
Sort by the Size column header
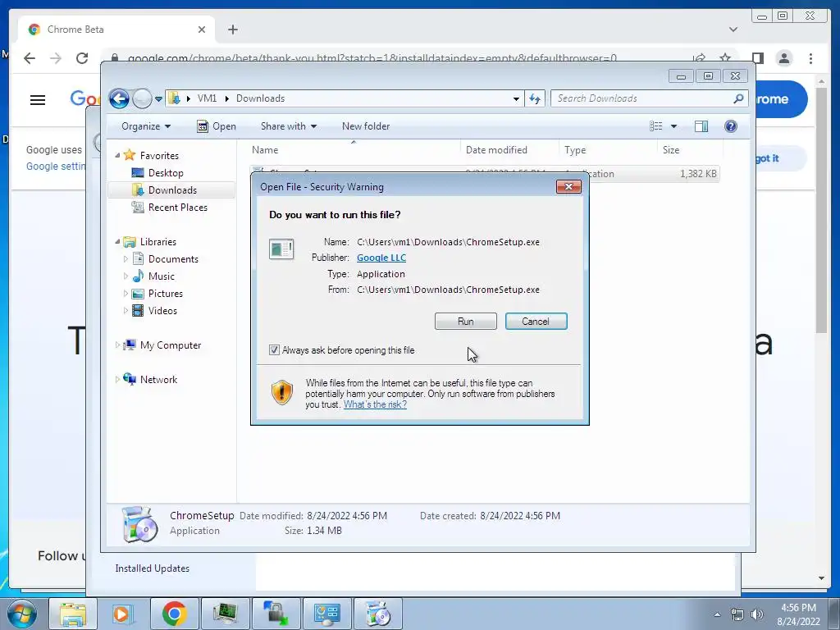point(690,150)
